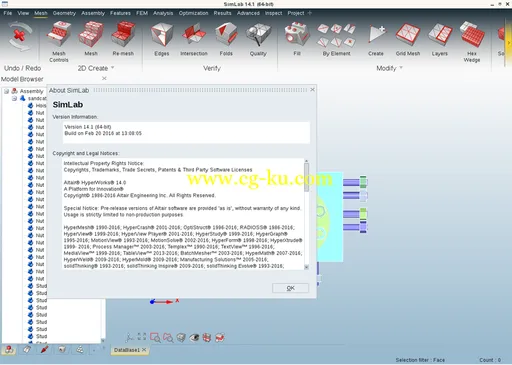Click the Model Browser scroll down arrow
The image size is (512, 365).
click(x=103, y=340)
